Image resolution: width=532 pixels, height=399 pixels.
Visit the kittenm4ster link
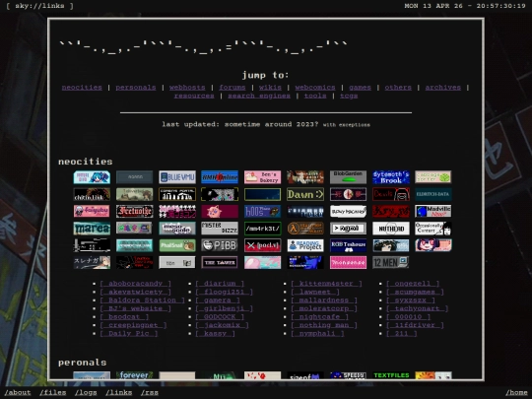(x=326, y=284)
